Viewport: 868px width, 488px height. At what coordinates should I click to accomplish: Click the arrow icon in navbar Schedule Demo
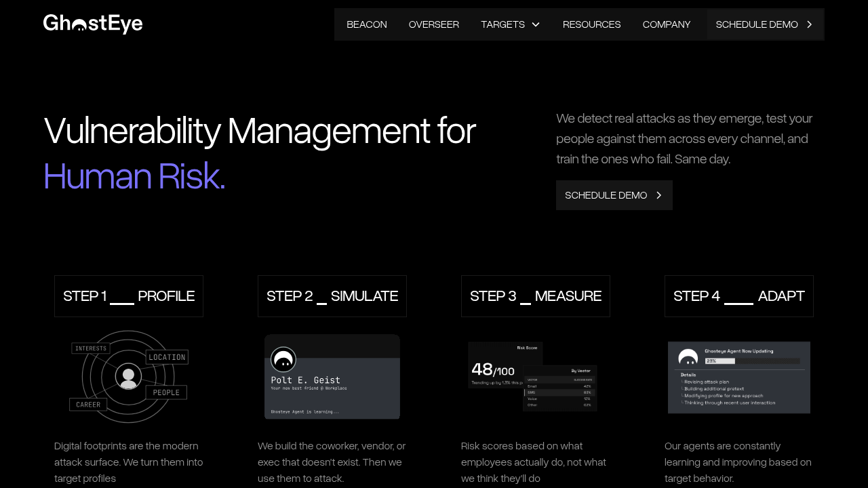click(x=809, y=24)
